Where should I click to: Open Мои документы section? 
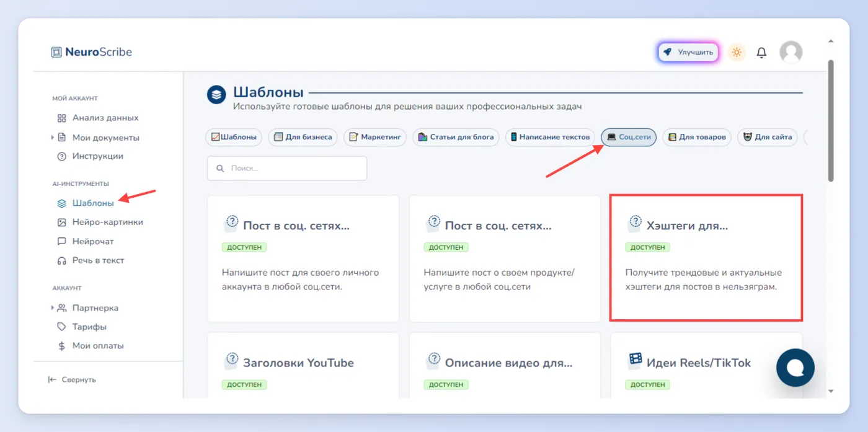point(99,138)
